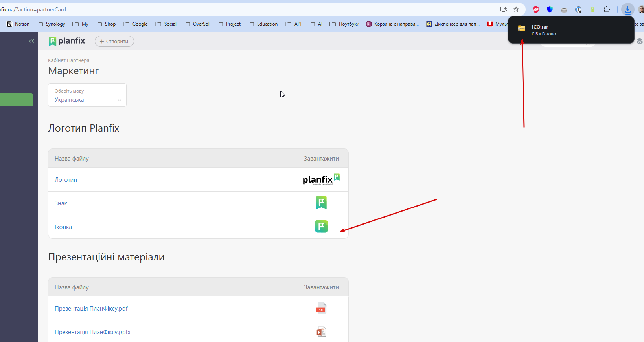644x342 pixels.
Task: Open the AI bookmarks folder
Action: pyautogui.click(x=316, y=24)
